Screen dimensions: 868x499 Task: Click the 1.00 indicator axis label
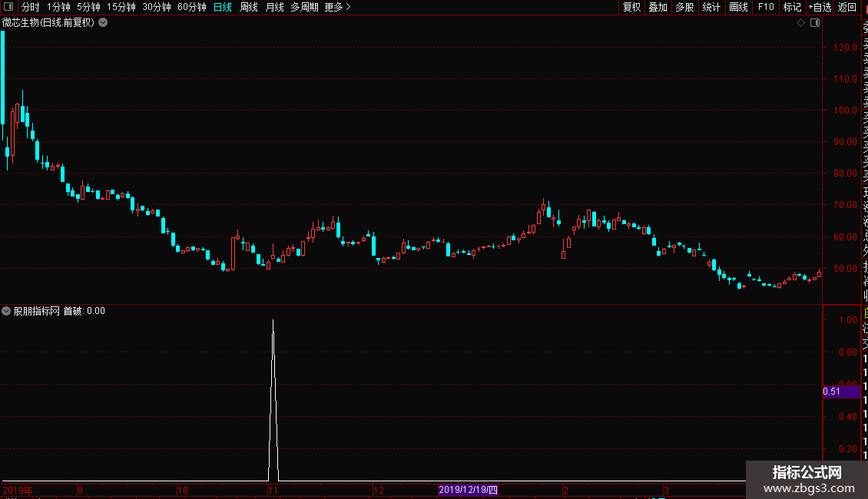point(848,320)
